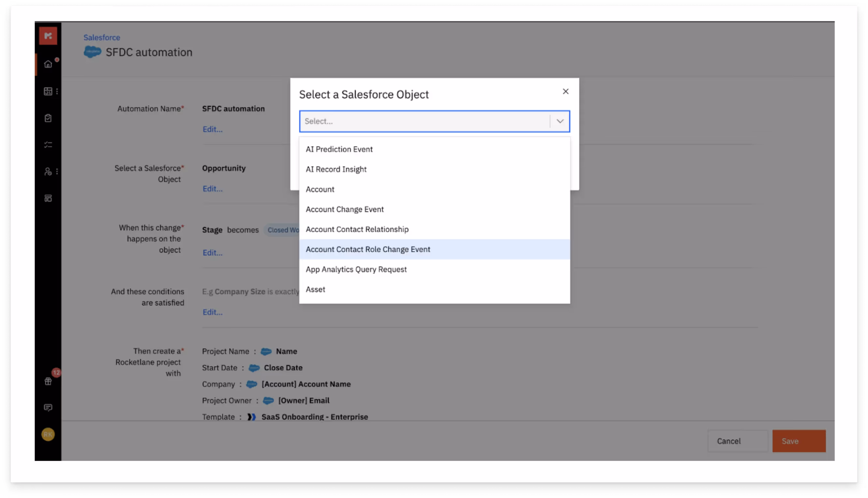Screen dimensions: 868x498
Task: Select the Asset option
Action: pyautogui.click(x=434, y=289)
